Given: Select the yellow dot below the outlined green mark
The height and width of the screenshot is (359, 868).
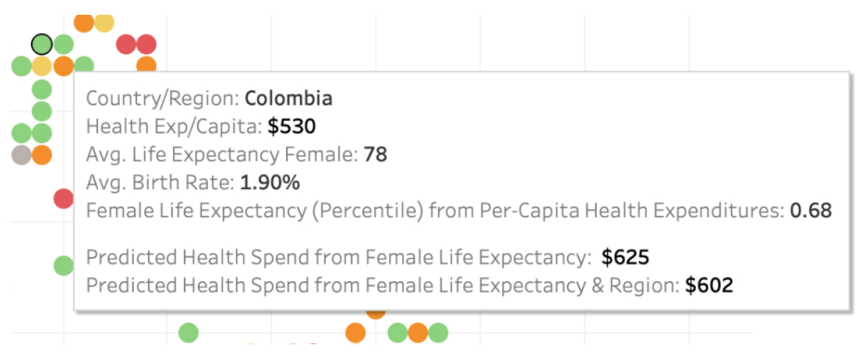Looking at the screenshot, I should [x=42, y=66].
